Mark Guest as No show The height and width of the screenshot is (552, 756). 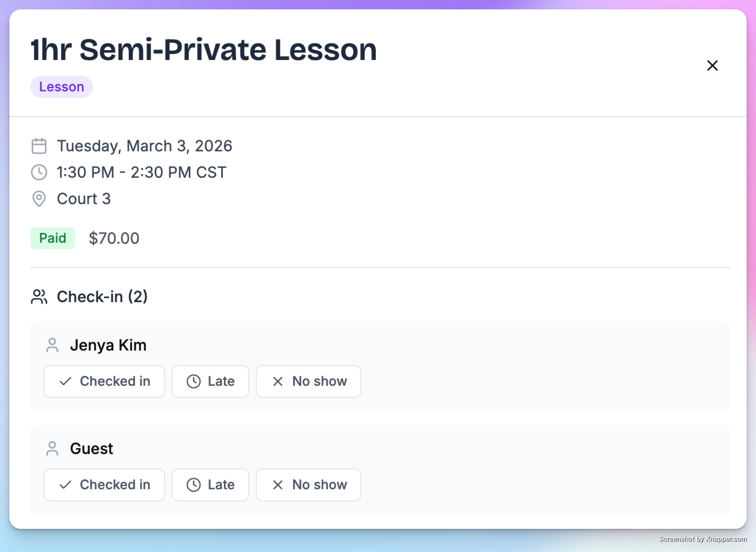pos(309,485)
